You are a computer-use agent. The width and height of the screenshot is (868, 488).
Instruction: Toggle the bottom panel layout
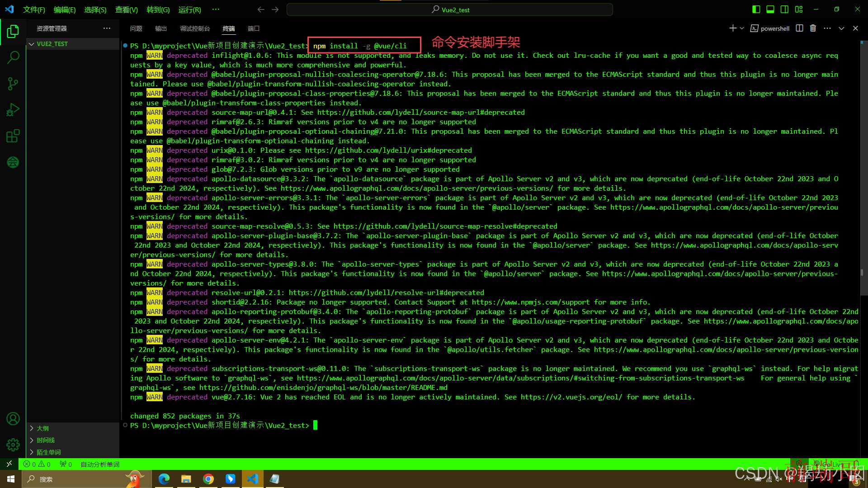point(770,9)
